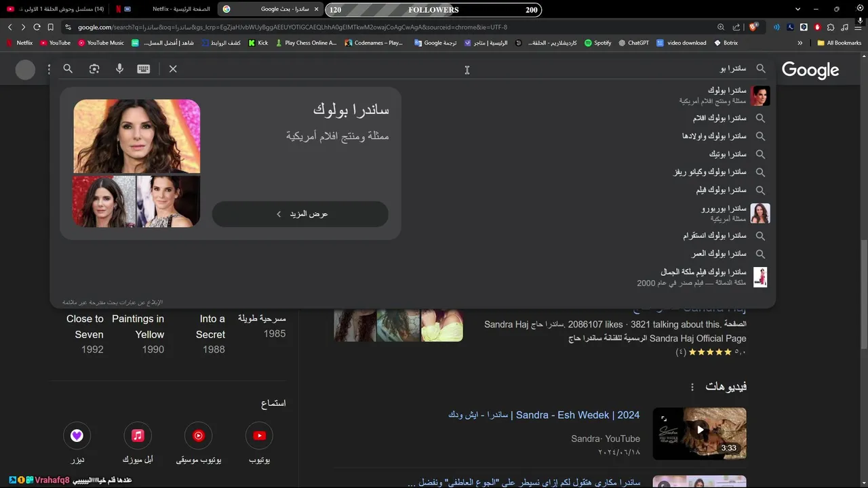The image size is (868, 488).
Task: Choose suggestion ساندرا بولوك العمر
Action: (x=728, y=253)
